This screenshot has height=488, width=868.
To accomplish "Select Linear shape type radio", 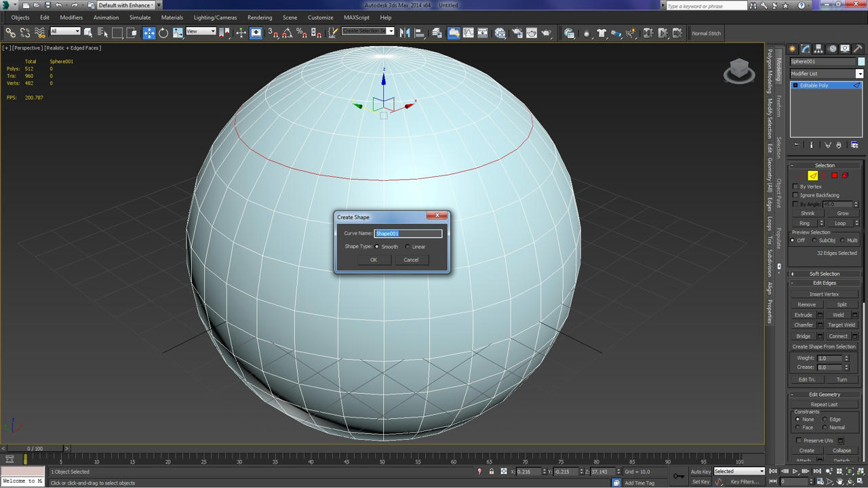I will 408,247.
